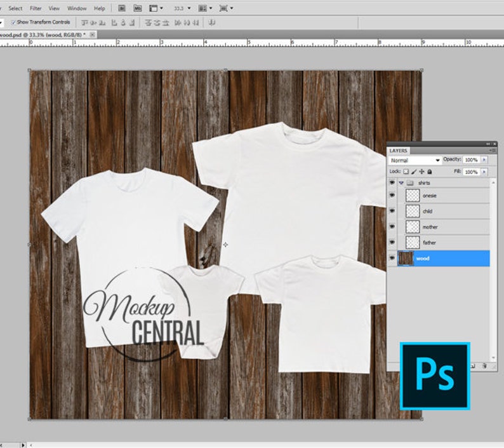
Task: Hide the shirts group with eye icon
Action: click(x=392, y=183)
